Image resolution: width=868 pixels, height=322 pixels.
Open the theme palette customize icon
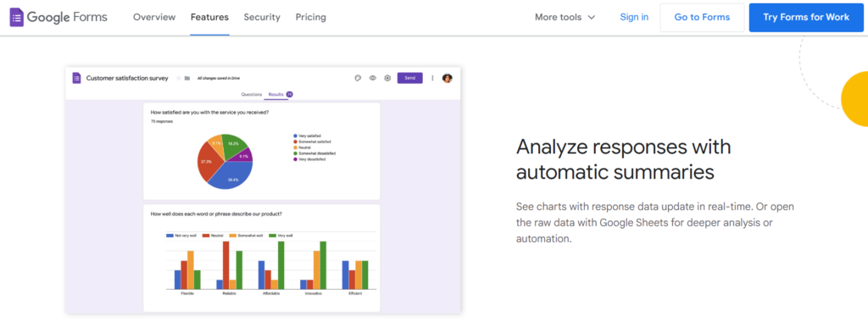click(358, 78)
